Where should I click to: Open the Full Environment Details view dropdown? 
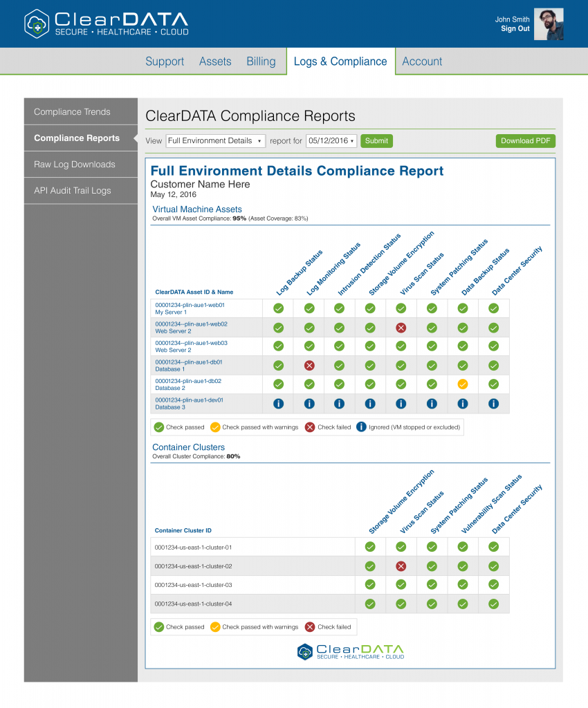tap(215, 140)
